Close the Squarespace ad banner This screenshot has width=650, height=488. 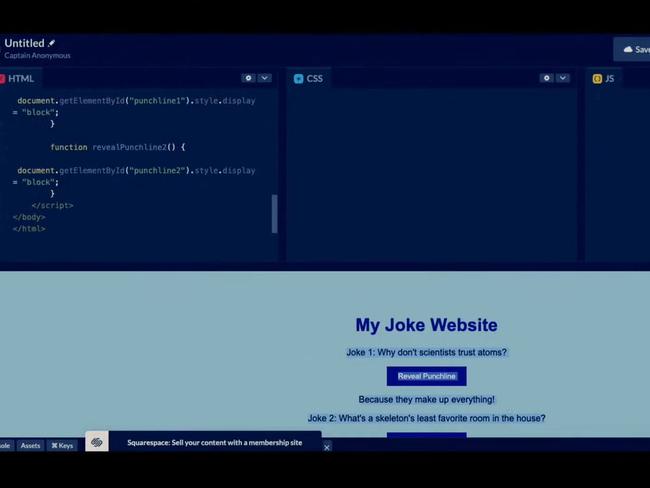click(x=327, y=447)
